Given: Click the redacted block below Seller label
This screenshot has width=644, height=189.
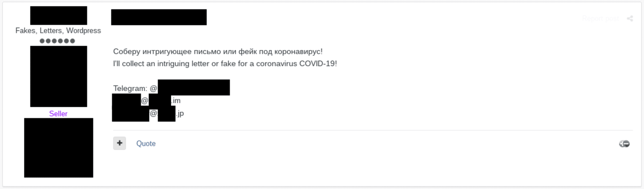Looking at the screenshot, I should (x=58, y=148).
